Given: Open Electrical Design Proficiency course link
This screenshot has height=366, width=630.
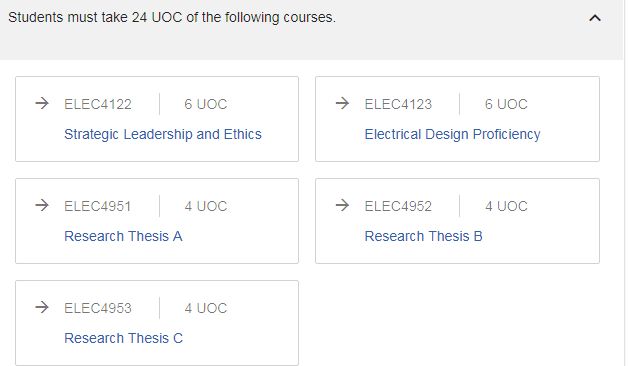Looking at the screenshot, I should (x=452, y=134).
